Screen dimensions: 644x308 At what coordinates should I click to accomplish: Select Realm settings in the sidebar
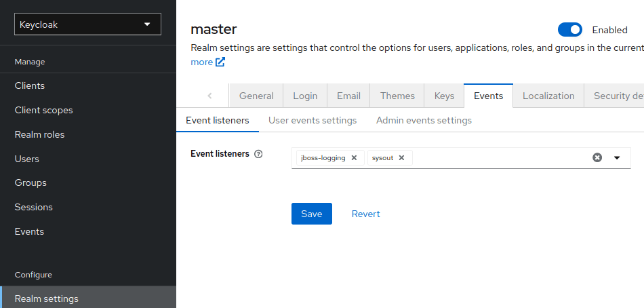point(88,299)
